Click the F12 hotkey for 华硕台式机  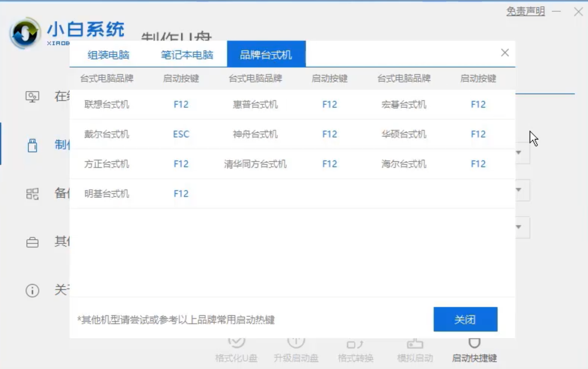click(x=478, y=134)
